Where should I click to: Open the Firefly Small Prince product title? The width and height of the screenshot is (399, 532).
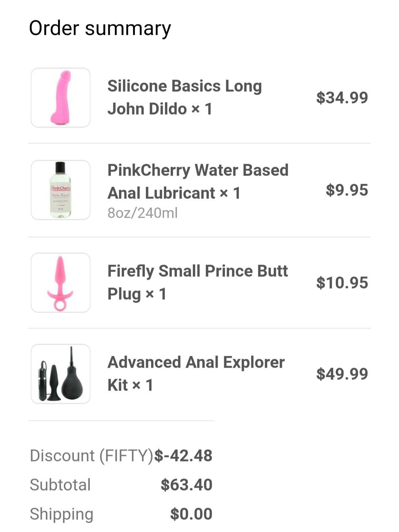[197, 282]
